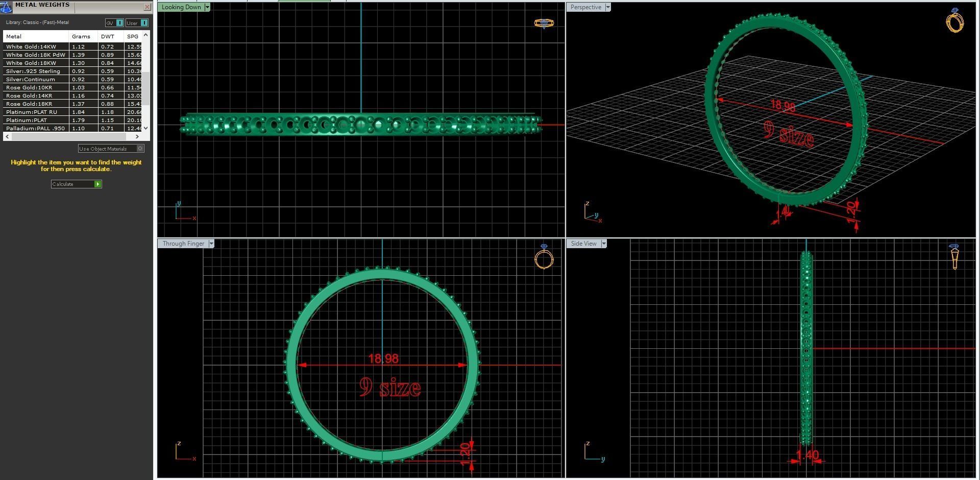Click the '9 size' text in Perspective view
Image resolution: width=980 pixels, height=480 pixels.
789,134
